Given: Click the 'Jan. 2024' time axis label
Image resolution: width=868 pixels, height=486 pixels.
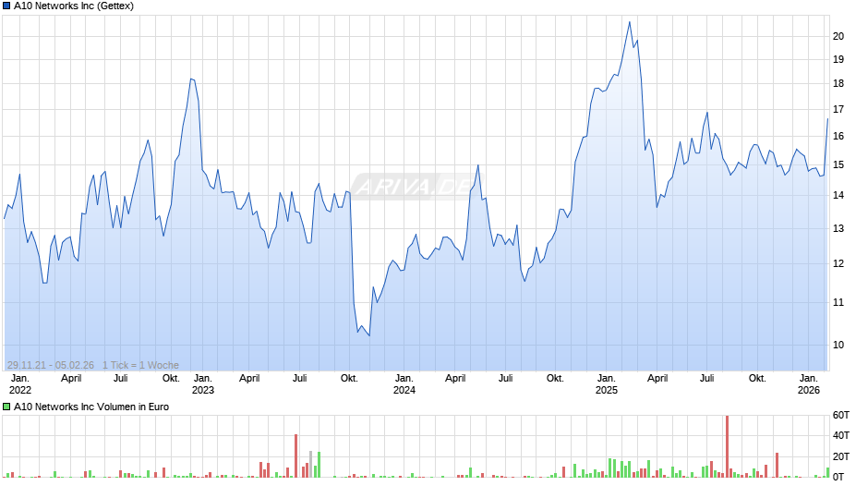Looking at the screenshot, I should pos(404,384).
